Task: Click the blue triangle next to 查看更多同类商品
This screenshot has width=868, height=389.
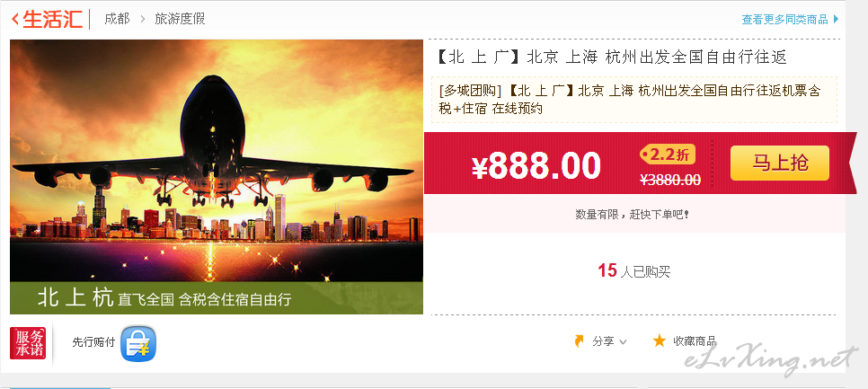Action: pos(836,20)
